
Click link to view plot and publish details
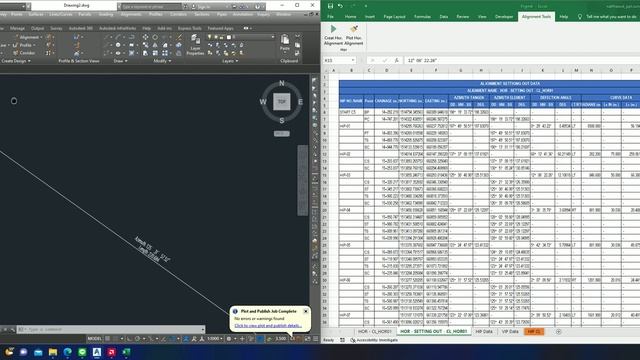(x=268, y=326)
